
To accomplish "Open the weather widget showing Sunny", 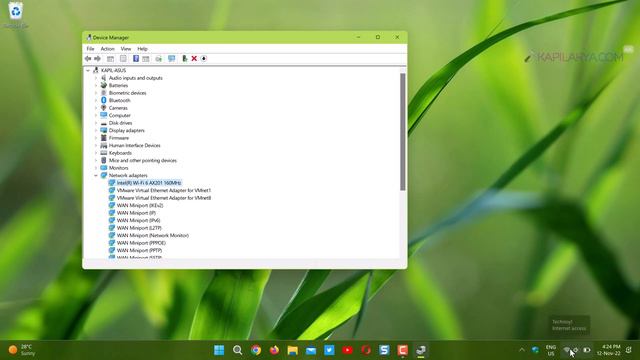I will 22,350.
